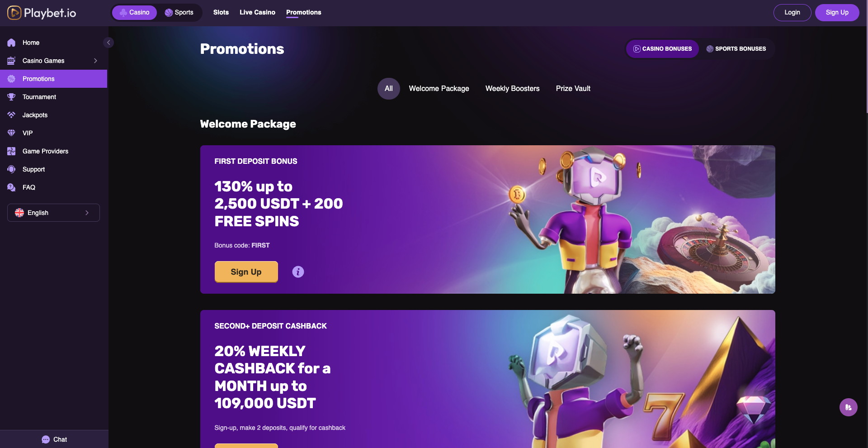The height and width of the screenshot is (448, 868).
Task: Show first deposit bonus info icon
Action: tap(298, 272)
